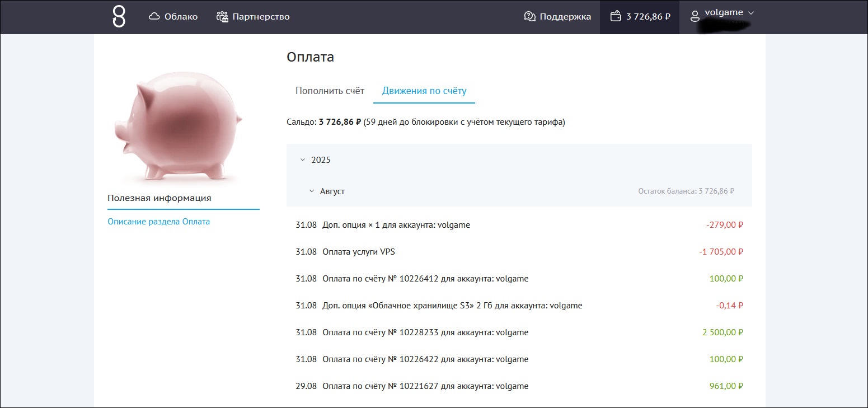Image resolution: width=868 pixels, height=408 pixels.
Task: Open the Поддержка menu item
Action: (557, 17)
